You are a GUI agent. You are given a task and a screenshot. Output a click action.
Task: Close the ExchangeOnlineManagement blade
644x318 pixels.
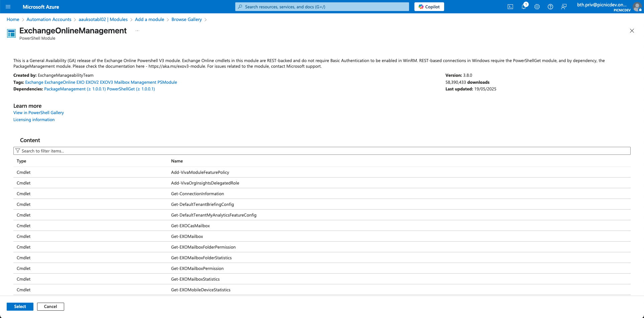[x=632, y=31]
